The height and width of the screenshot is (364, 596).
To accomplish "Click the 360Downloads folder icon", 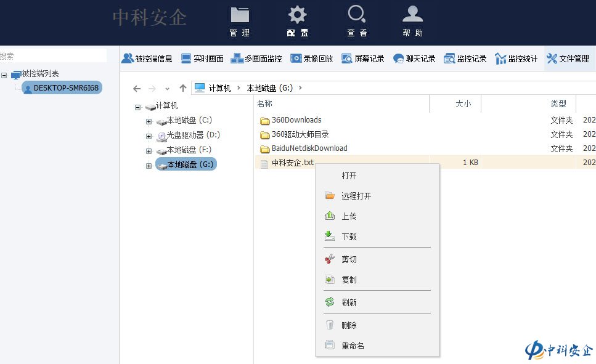I will pyautogui.click(x=264, y=121).
